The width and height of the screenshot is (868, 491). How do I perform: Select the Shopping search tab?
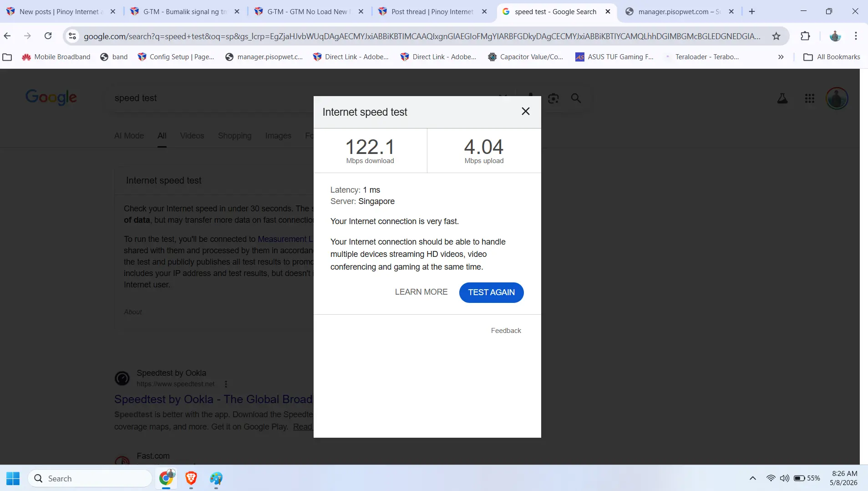[234, 136]
